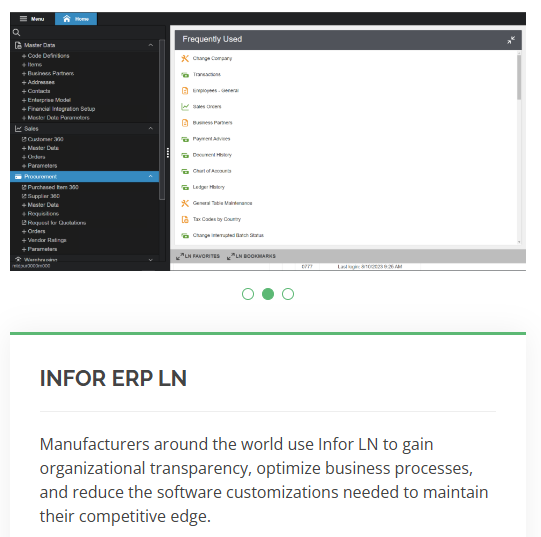Viewport: 541px width, 537px height.
Task: Click the LN Bookmarks expand arrows icon
Action: coord(230,256)
